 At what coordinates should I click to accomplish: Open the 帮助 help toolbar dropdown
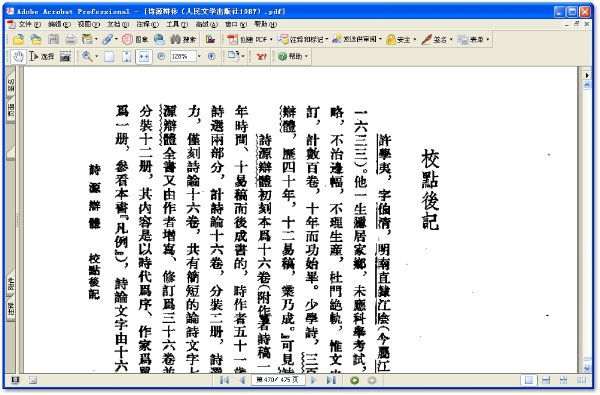306,57
